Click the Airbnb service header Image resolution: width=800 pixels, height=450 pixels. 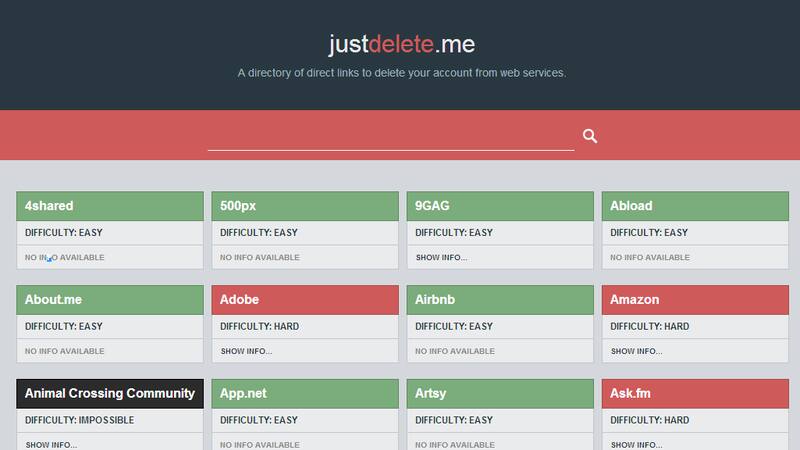[499, 300]
